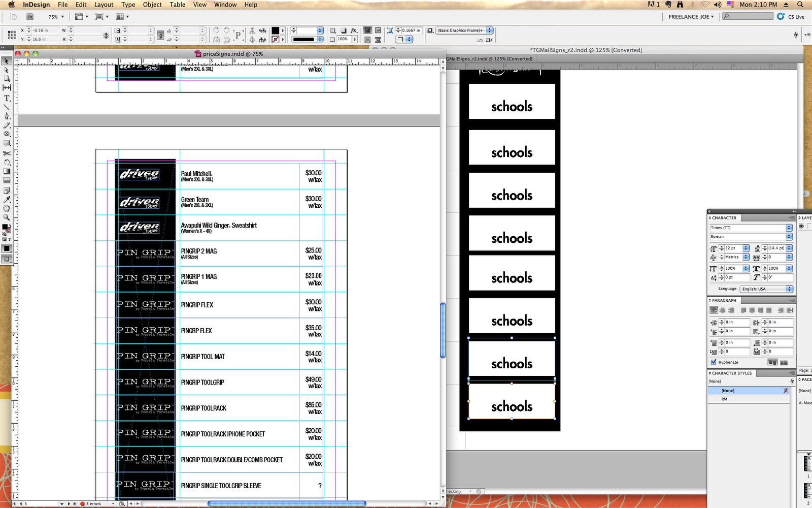Viewport: 812px width, 508px height.
Task: Select the [None] character style row
Action: click(x=749, y=391)
